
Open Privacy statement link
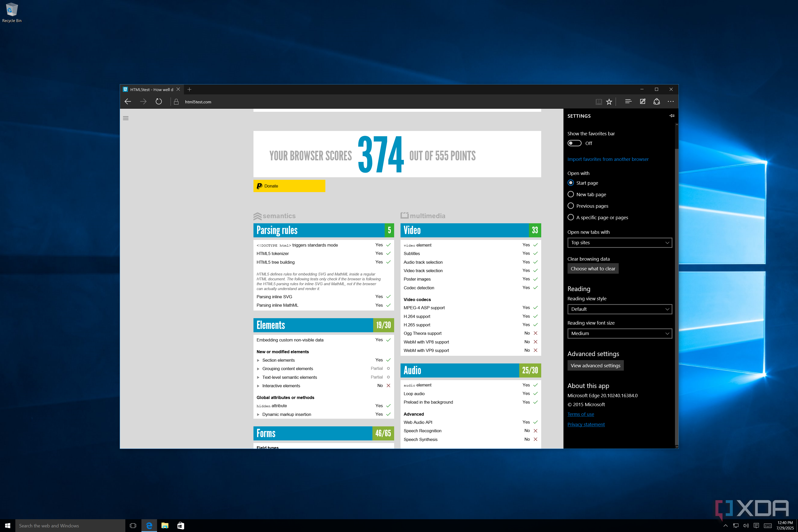coord(586,424)
